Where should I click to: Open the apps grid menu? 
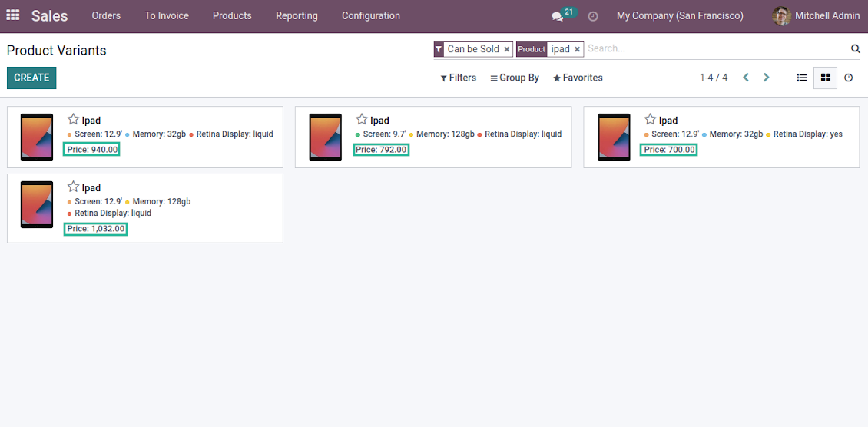pos(13,15)
